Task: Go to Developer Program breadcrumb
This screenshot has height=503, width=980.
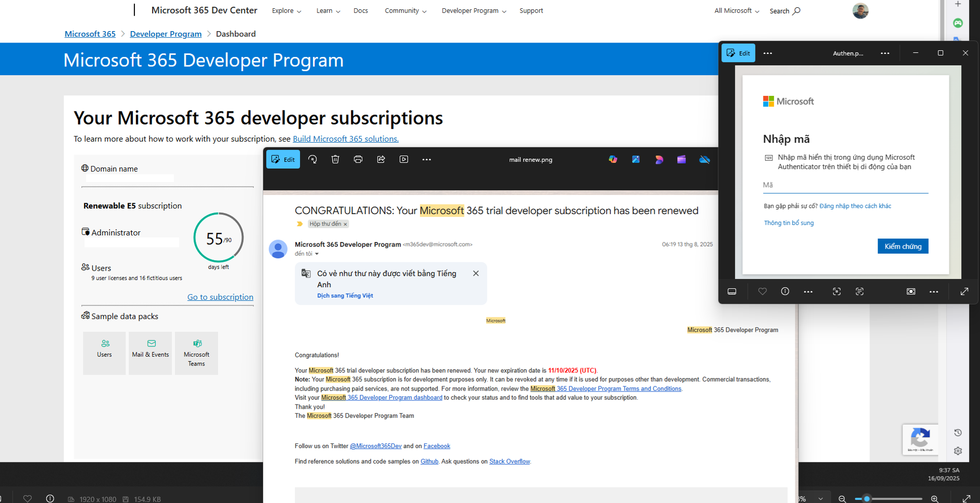Action: tap(166, 34)
